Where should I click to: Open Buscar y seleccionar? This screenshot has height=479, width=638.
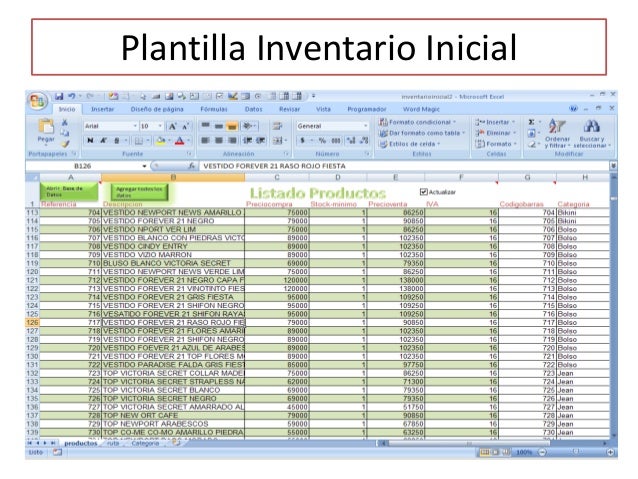[592, 133]
